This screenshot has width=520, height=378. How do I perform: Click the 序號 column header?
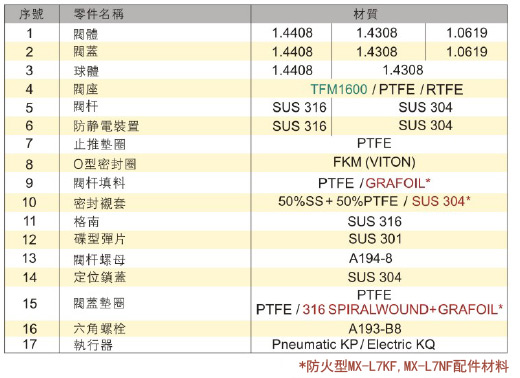tap(32, 14)
